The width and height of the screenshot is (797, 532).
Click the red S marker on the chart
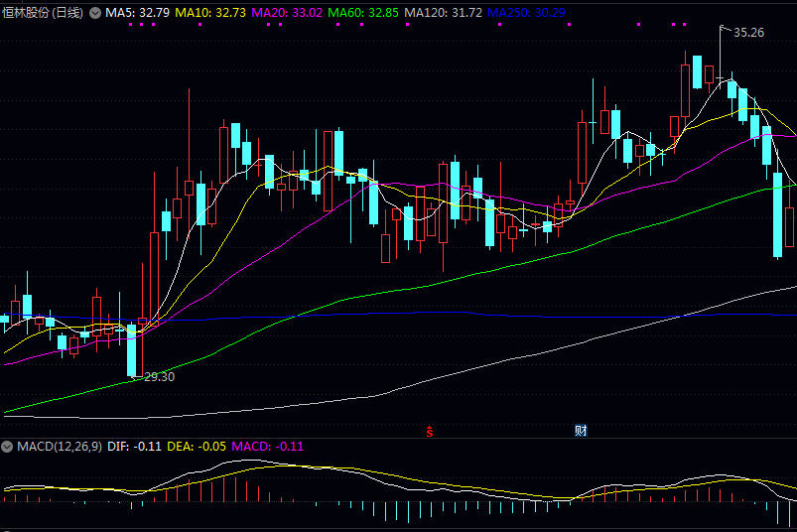click(430, 432)
